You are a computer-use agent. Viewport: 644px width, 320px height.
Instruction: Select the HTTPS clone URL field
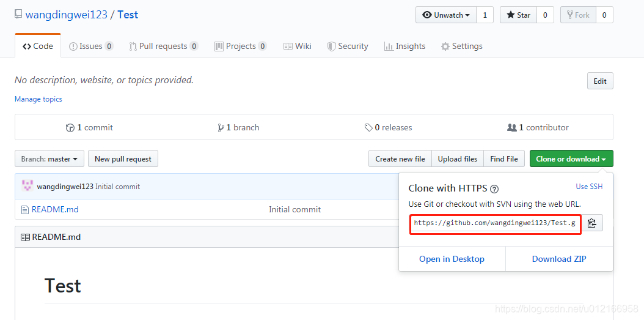[x=496, y=223]
